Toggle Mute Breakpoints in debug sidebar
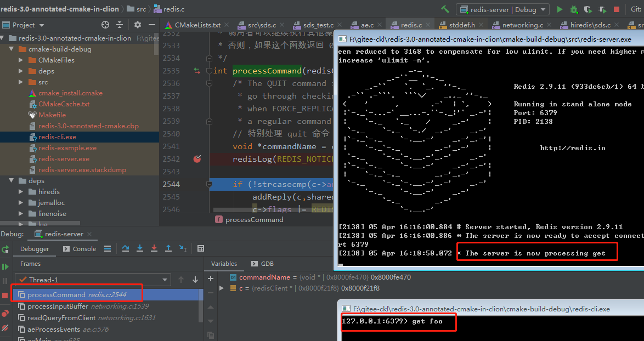This screenshot has height=341, width=644. pyautogui.click(x=5, y=328)
